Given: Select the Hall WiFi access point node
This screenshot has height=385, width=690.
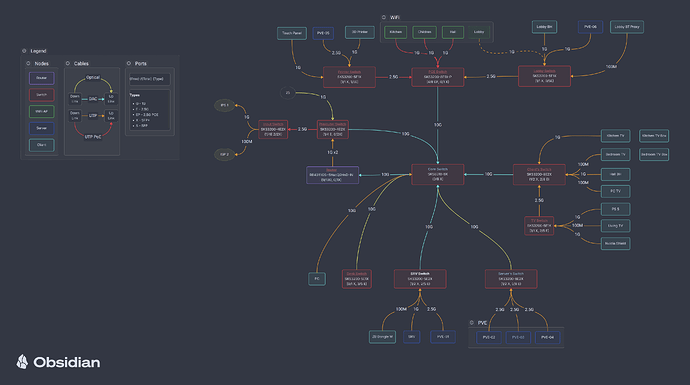Looking at the screenshot, I should [453, 32].
